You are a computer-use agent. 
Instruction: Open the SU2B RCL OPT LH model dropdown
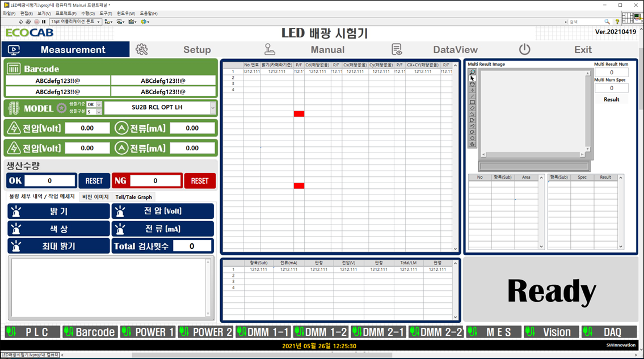pos(213,108)
